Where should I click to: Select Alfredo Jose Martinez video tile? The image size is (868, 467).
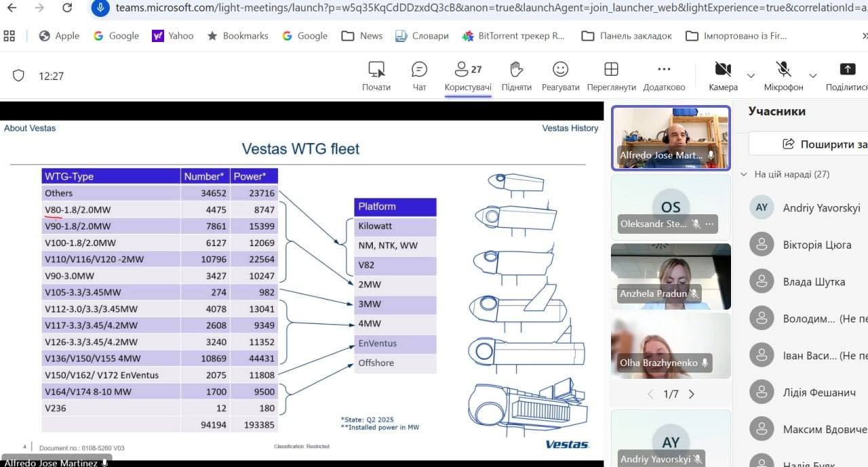tap(671, 138)
